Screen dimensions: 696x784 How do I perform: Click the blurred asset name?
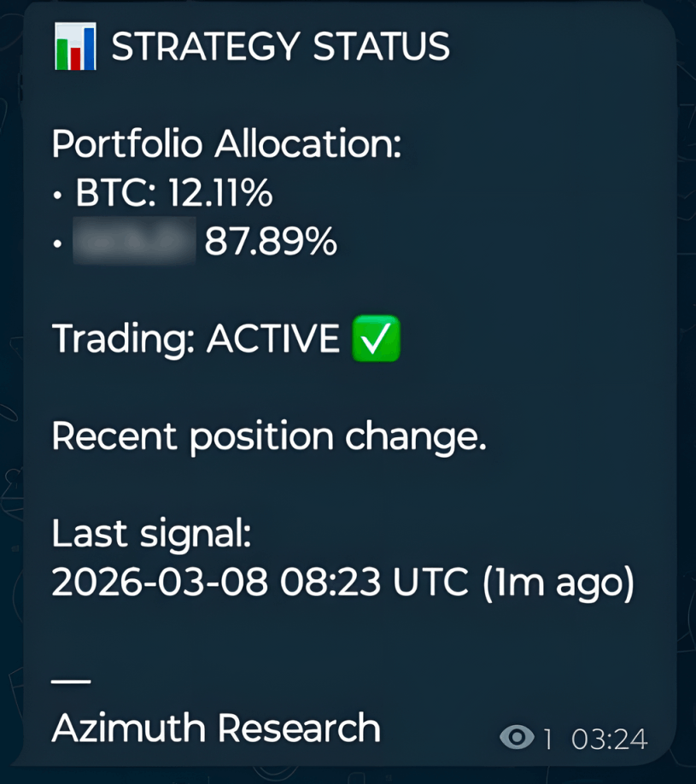point(134,244)
